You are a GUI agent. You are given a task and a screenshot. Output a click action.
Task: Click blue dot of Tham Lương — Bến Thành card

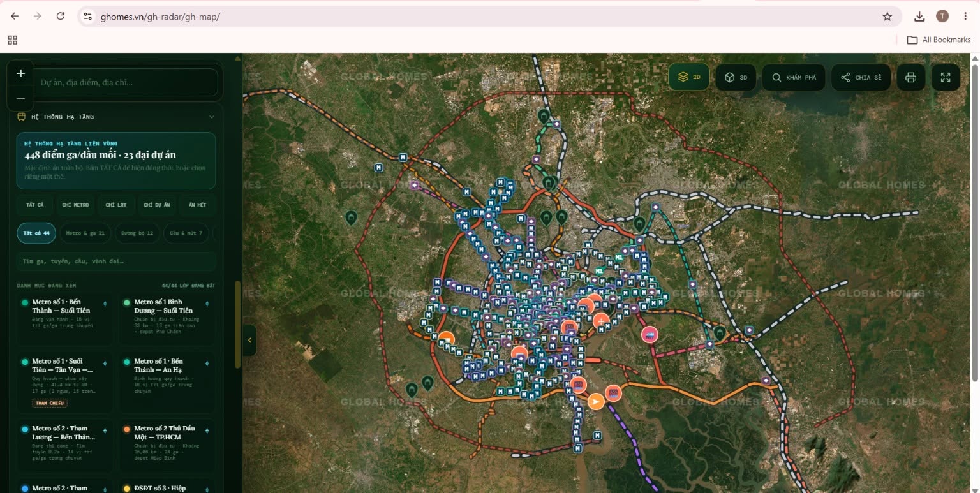click(x=25, y=429)
